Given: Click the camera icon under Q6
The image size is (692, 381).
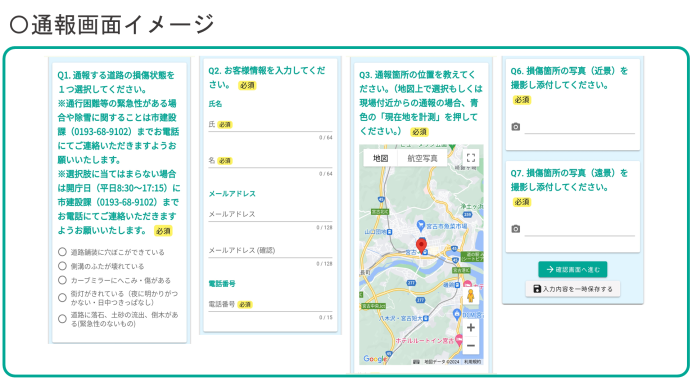Looking at the screenshot, I should [x=515, y=127].
